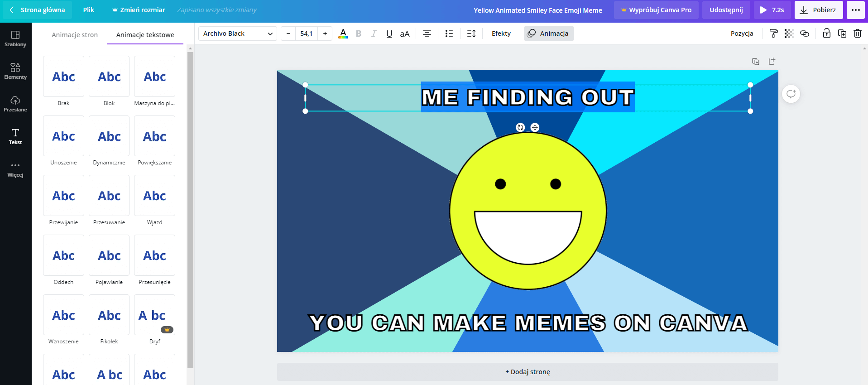Click the Pobierz download button
The height and width of the screenshot is (385, 868).
click(x=819, y=10)
